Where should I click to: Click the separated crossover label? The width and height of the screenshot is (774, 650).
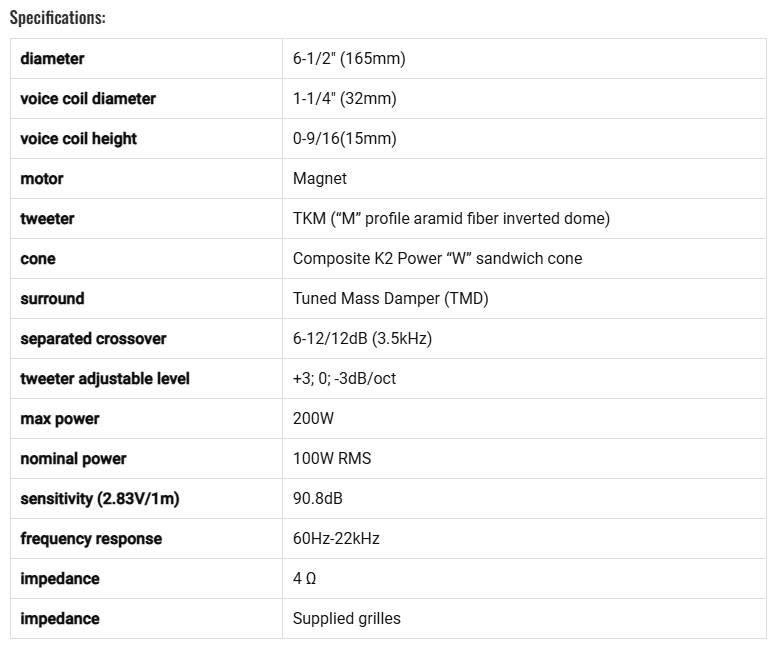pyautogui.click(x=91, y=339)
